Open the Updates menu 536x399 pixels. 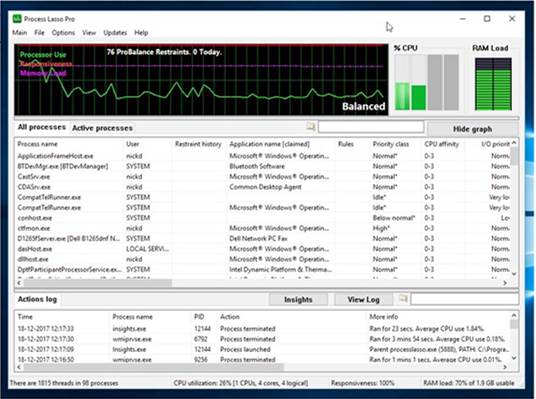point(115,33)
